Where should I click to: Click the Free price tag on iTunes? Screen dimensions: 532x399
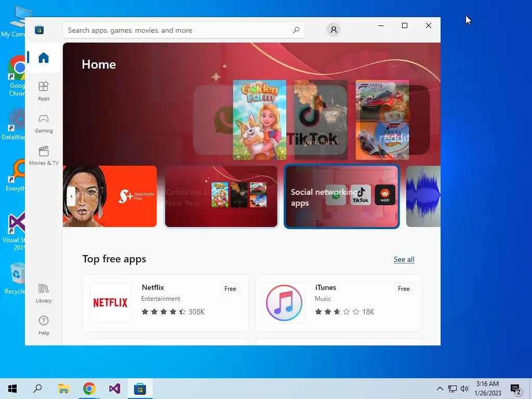pos(404,289)
